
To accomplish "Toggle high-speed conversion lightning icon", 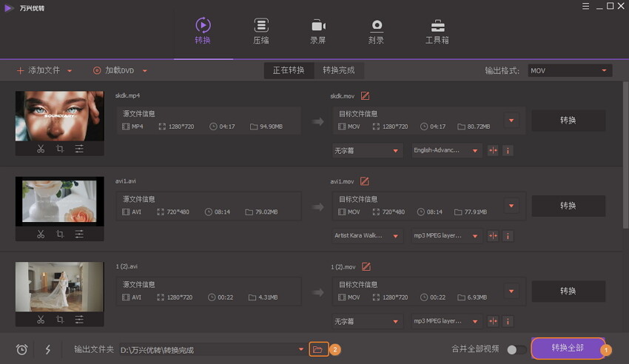I will (x=48, y=349).
